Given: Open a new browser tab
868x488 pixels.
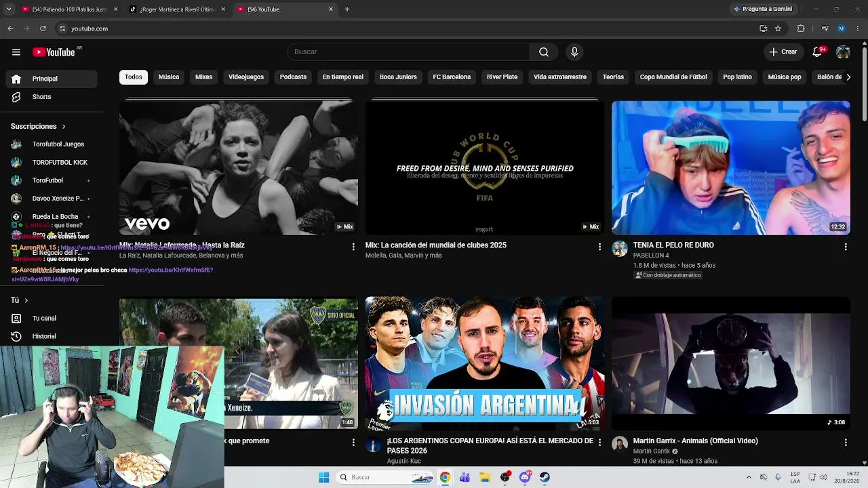Looking at the screenshot, I should tap(347, 9).
